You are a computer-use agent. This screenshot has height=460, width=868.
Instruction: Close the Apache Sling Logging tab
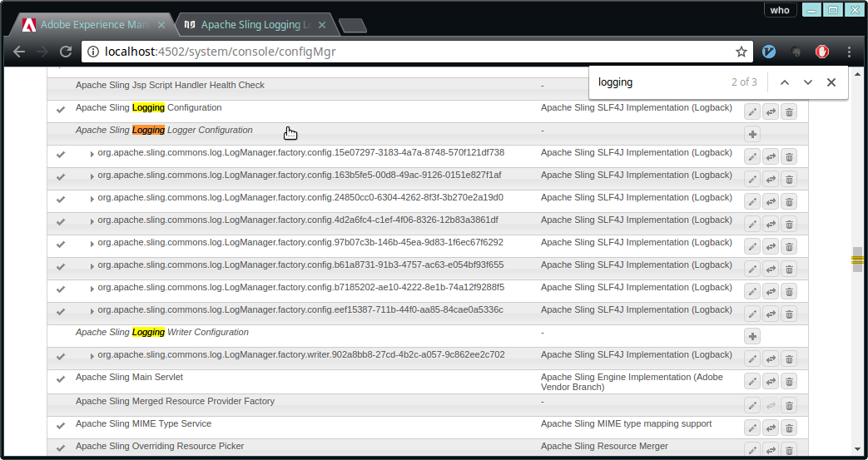(x=322, y=25)
